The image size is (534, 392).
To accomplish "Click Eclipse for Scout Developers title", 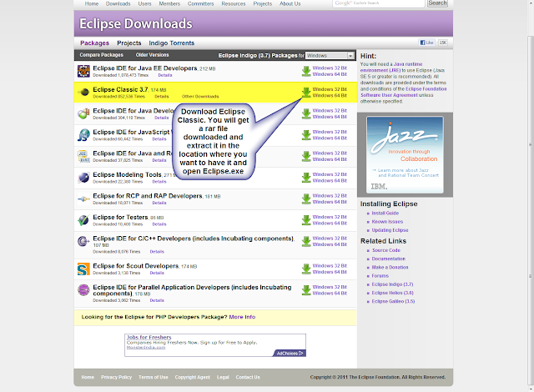I will click(136, 266).
